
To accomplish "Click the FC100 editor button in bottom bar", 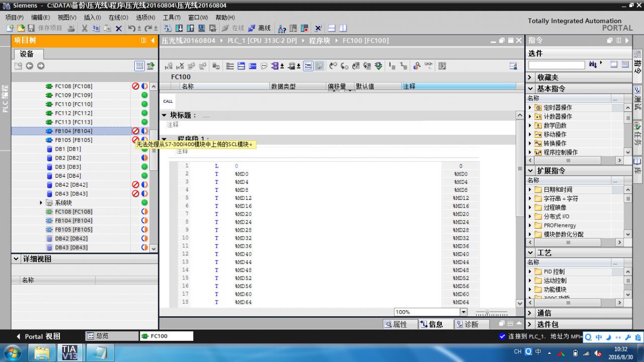I will (166, 336).
